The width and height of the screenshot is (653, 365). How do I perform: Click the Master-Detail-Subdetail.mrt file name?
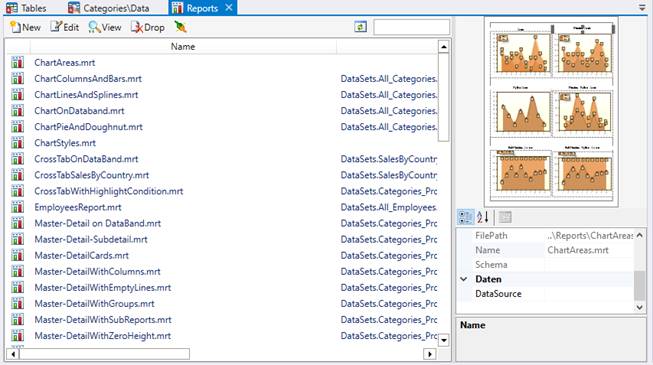pos(91,239)
